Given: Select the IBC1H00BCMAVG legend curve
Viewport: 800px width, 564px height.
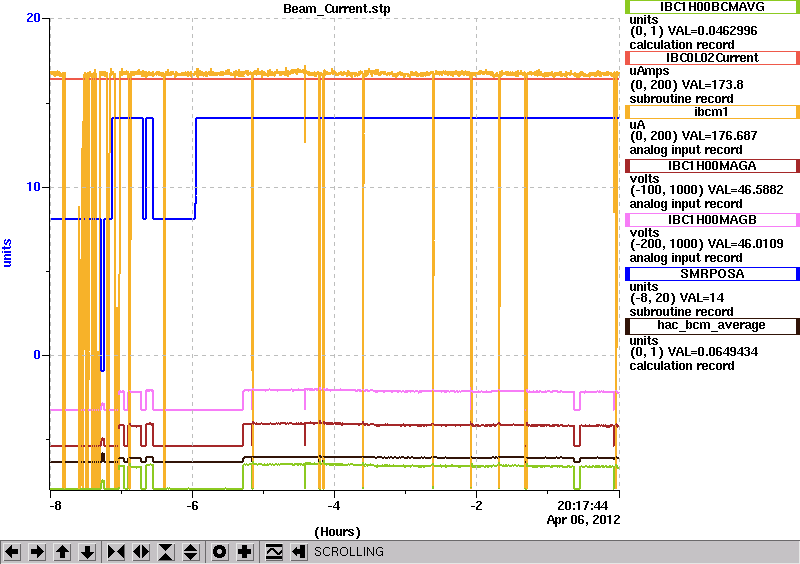Looking at the screenshot, I should point(712,7).
